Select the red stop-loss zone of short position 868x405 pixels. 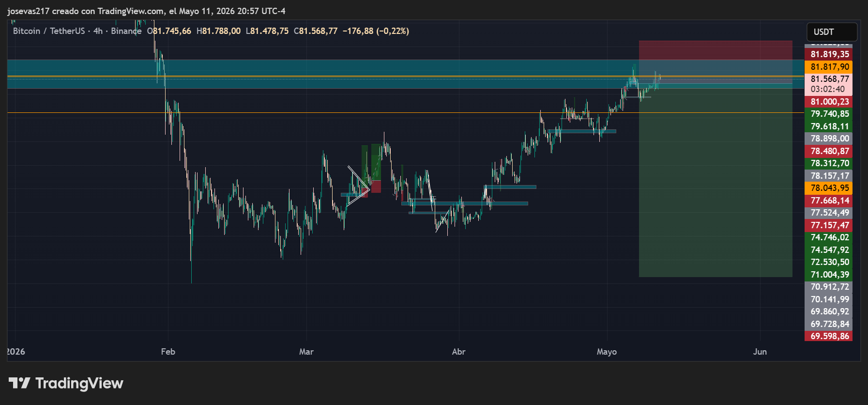tap(716, 61)
